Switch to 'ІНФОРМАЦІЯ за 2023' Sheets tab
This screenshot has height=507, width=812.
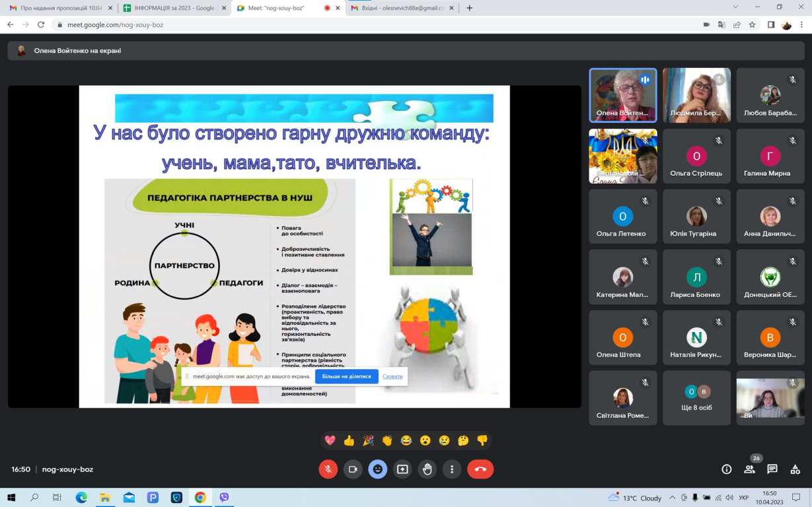[172, 8]
